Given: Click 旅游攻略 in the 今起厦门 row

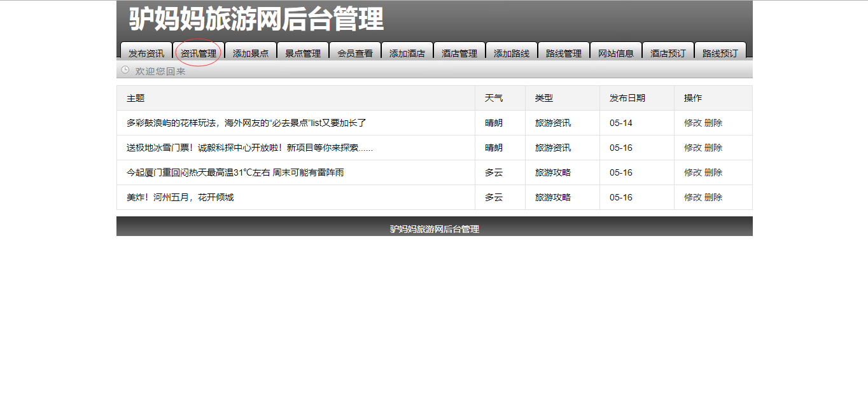Looking at the screenshot, I should [553, 172].
